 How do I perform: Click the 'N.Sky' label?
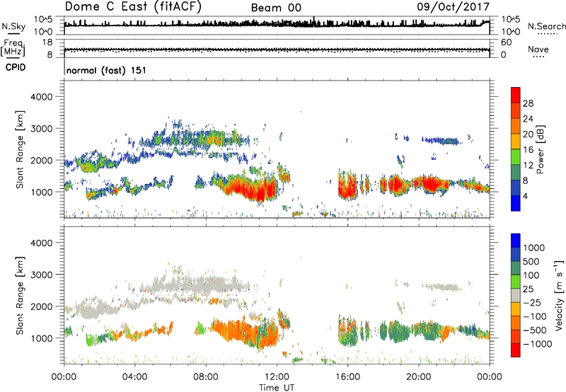point(13,26)
